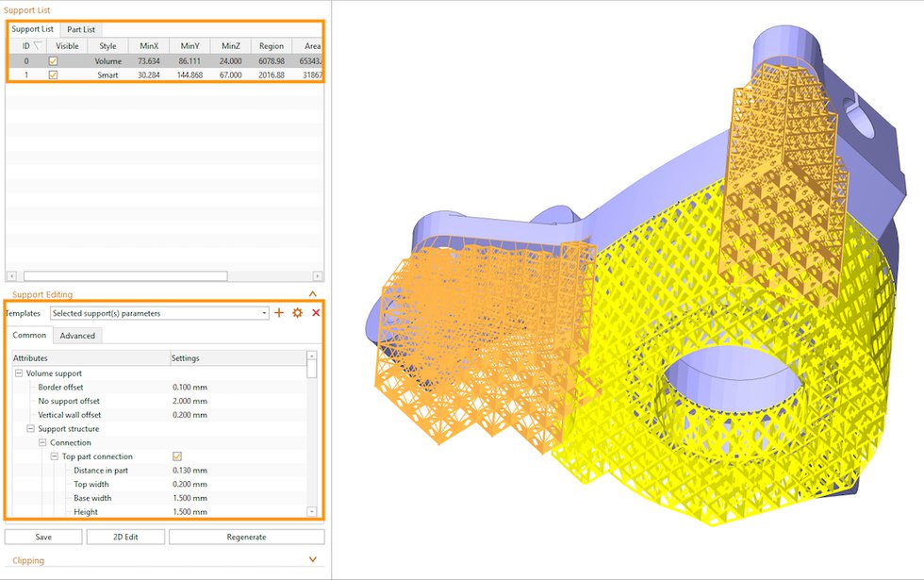Screen dimensions: 924x580
Task: Toggle visibility of Volume support 0
Action: [54, 61]
